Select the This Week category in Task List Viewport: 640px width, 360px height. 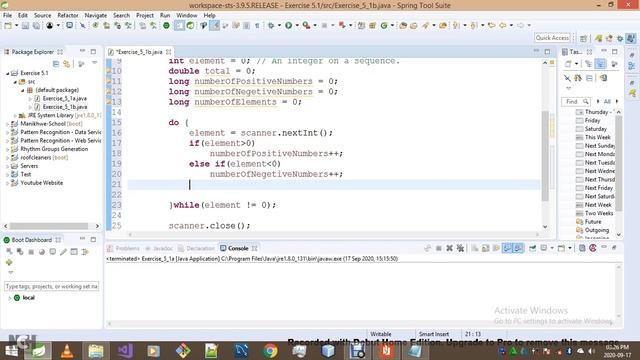[597, 138]
